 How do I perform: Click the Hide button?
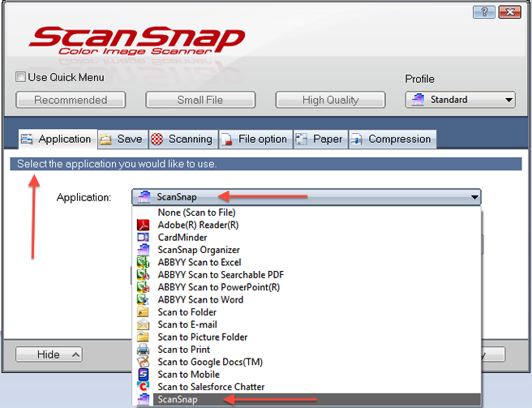[49, 354]
